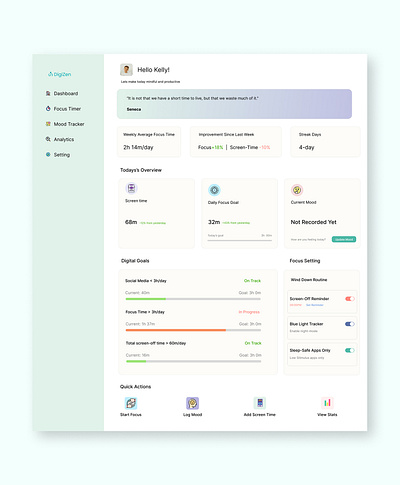Click the Add Screen Time label

pos(260,415)
